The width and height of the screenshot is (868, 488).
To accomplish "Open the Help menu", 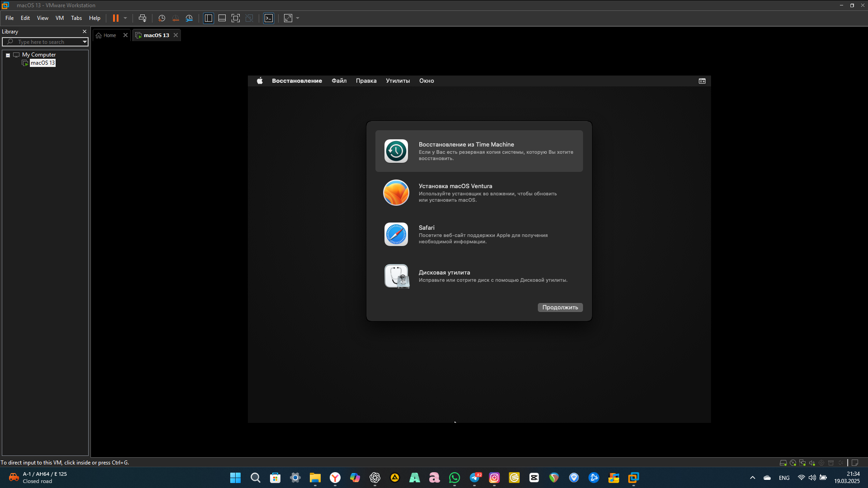I will pyautogui.click(x=95, y=18).
